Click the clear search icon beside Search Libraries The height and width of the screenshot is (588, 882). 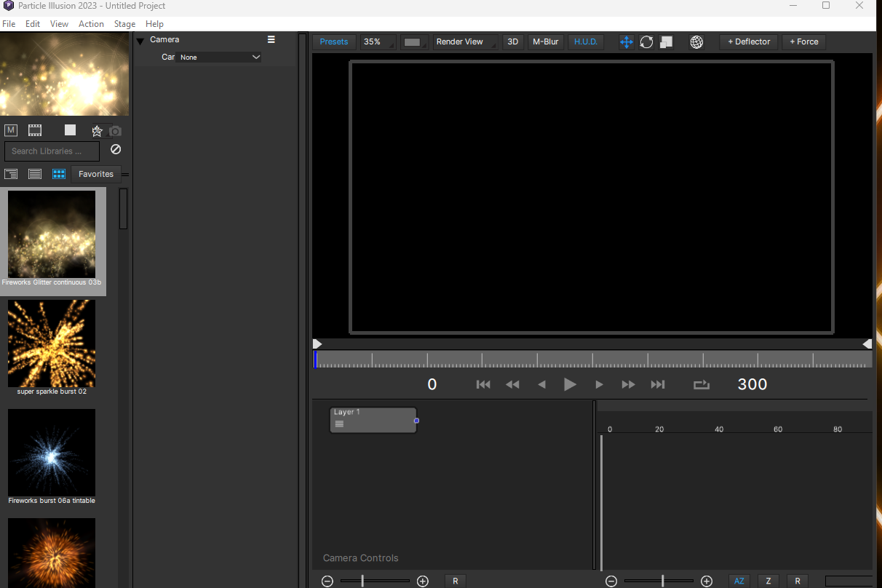pos(116,150)
